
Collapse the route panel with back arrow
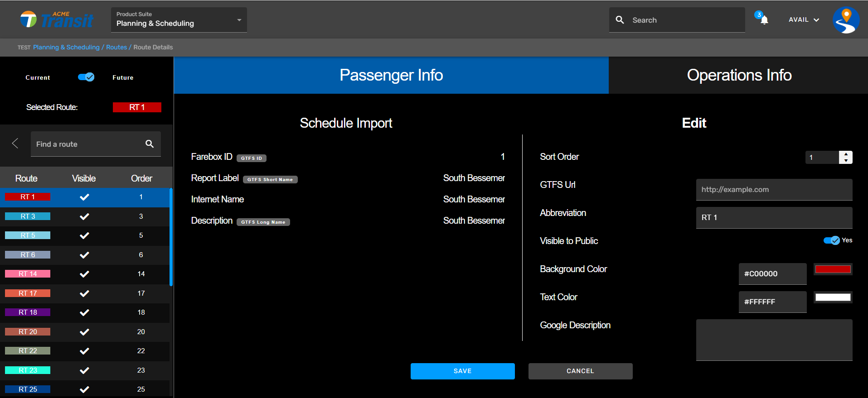coord(15,144)
